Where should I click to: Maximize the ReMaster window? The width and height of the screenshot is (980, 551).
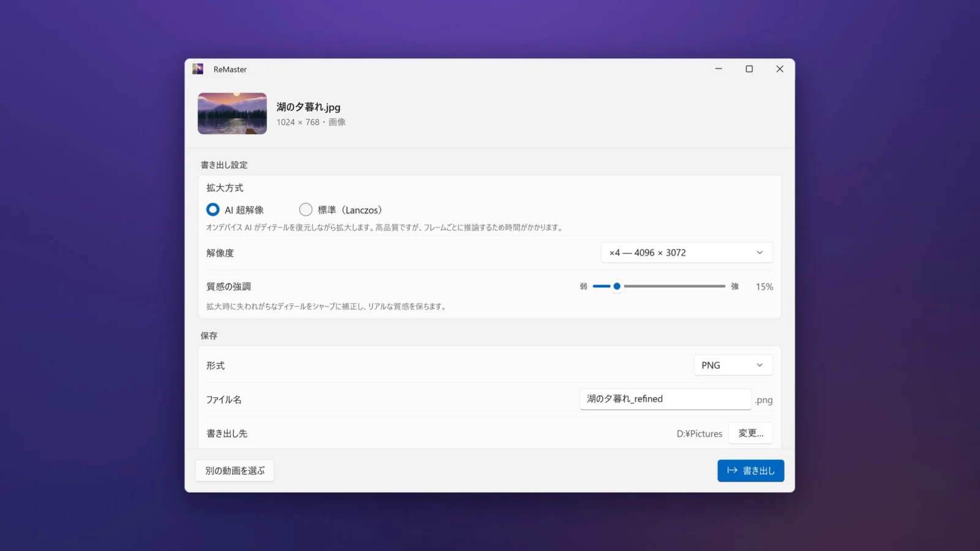point(749,69)
